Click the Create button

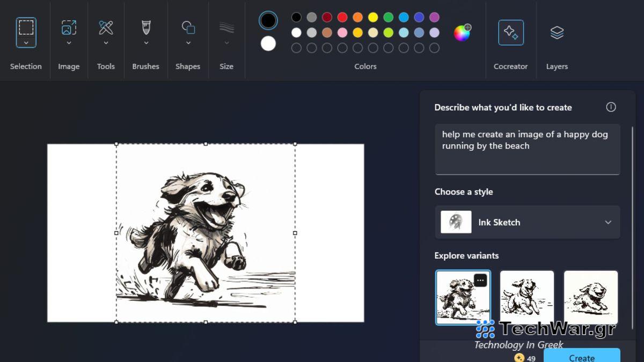coord(582,357)
